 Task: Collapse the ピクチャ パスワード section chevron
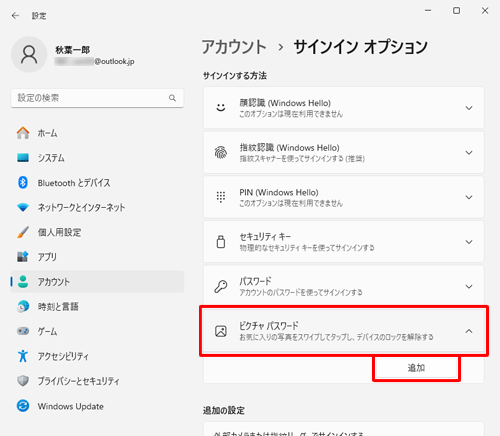tap(469, 331)
